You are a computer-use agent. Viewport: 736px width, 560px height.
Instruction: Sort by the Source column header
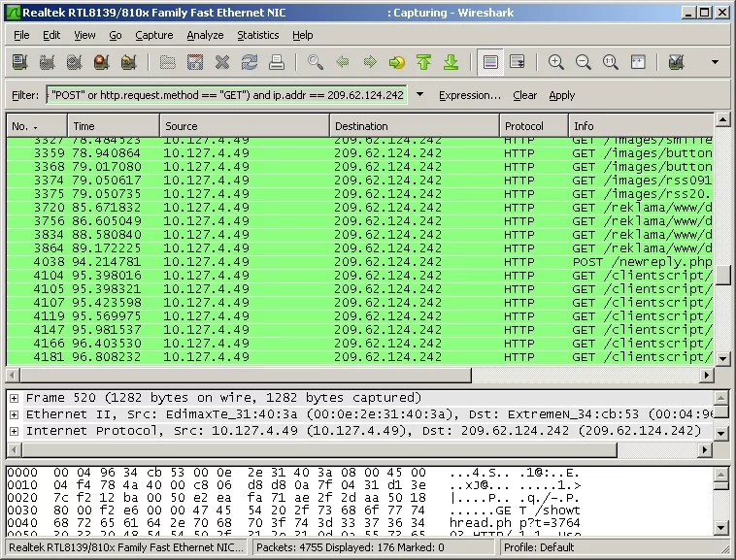coord(245,126)
